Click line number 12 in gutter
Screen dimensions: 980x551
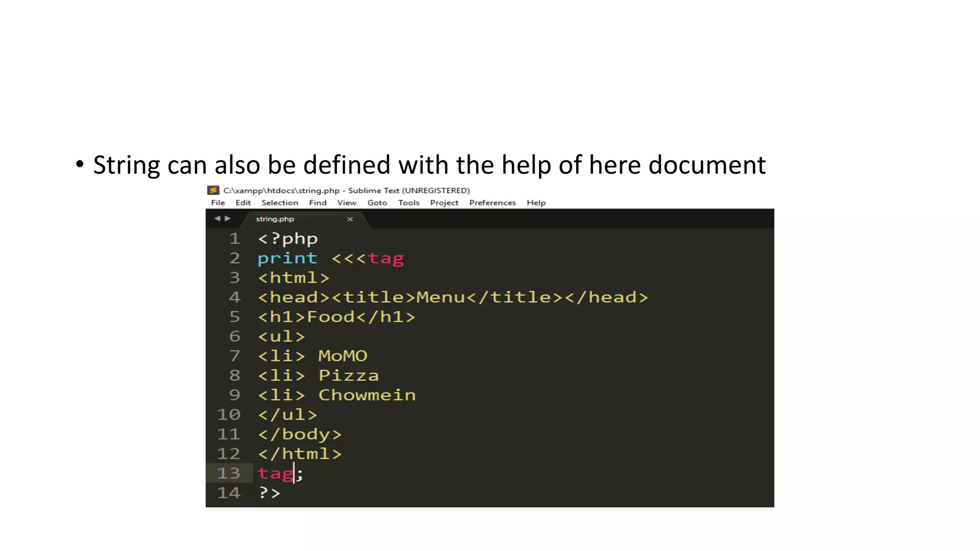tap(229, 454)
